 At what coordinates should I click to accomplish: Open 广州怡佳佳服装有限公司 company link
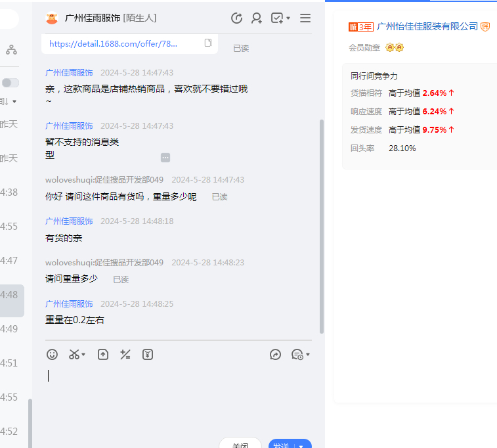[427, 26]
